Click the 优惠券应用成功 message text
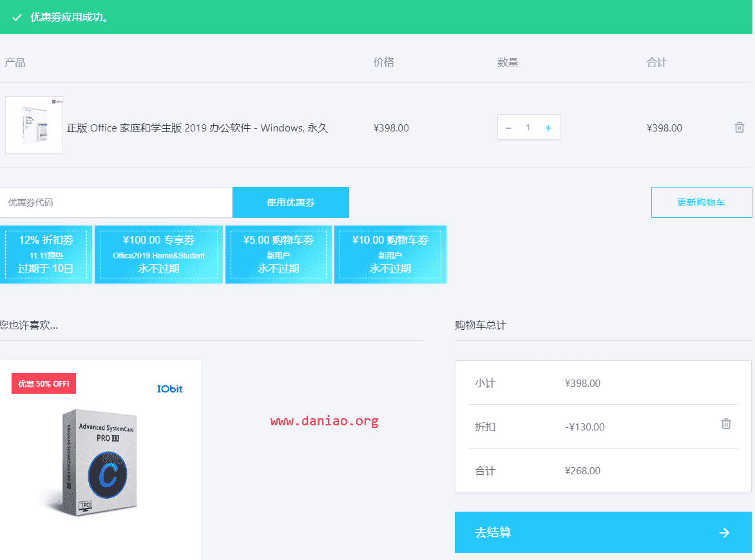 click(x=70, y=17)
